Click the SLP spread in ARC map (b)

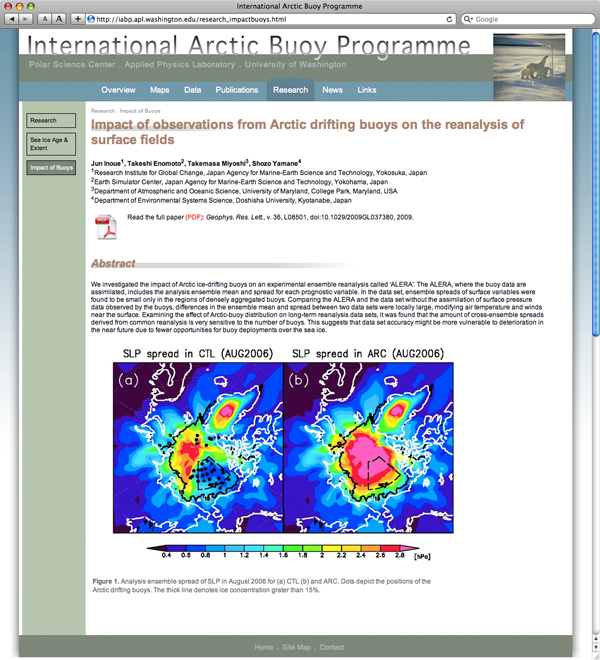tap(369, 448)
